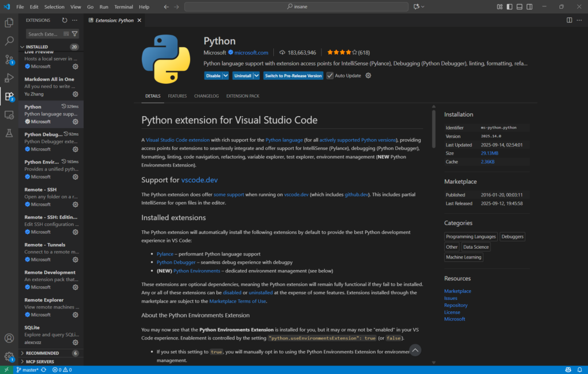Open the Pylance link
Screen dimensions: 588x374
coord(165,254)
